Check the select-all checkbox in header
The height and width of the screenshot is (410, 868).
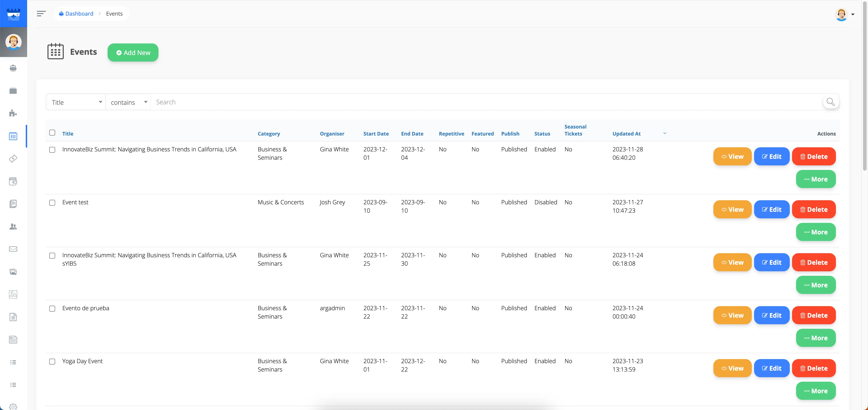[x=52, y=133]
